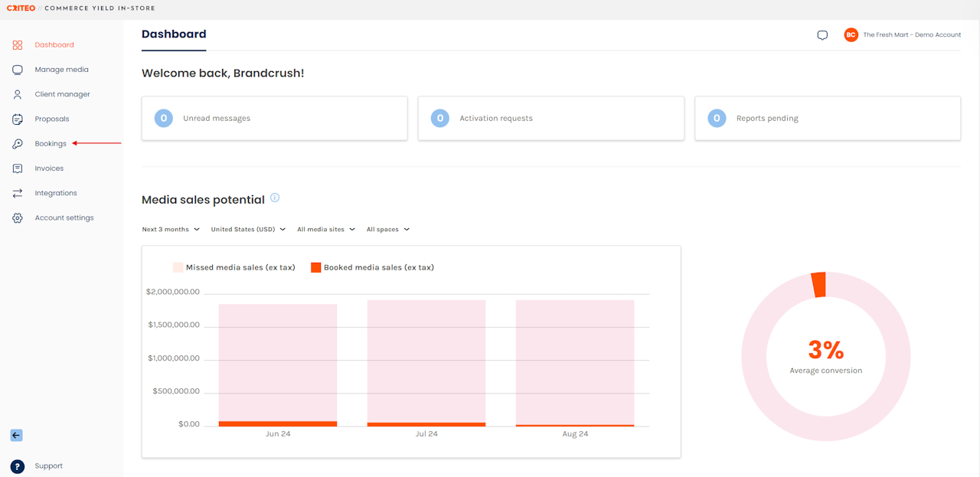Click the Client manager person icon
The width and height of the screenshot is (980, 477).
tap(18, 94)
